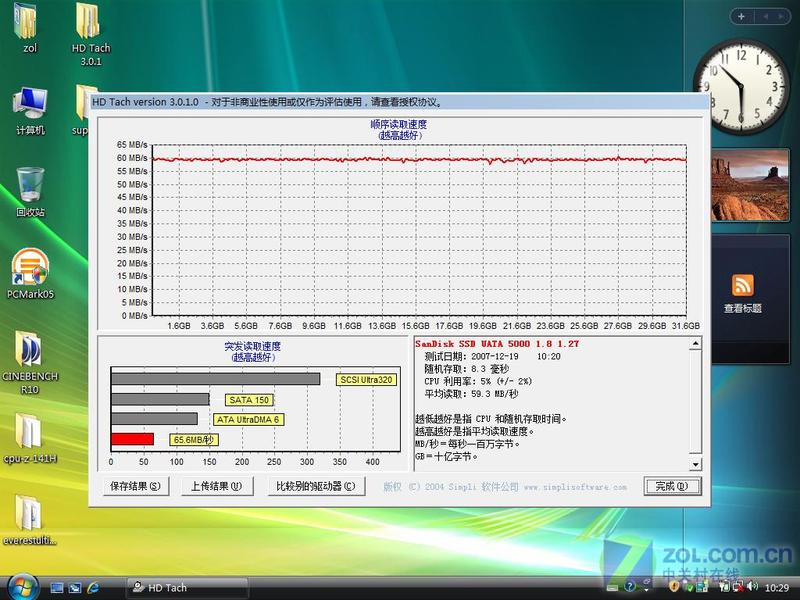This screenshot has width=800, height=600.
Task: Click the Windows Start orb
Action: click(21, 586)
